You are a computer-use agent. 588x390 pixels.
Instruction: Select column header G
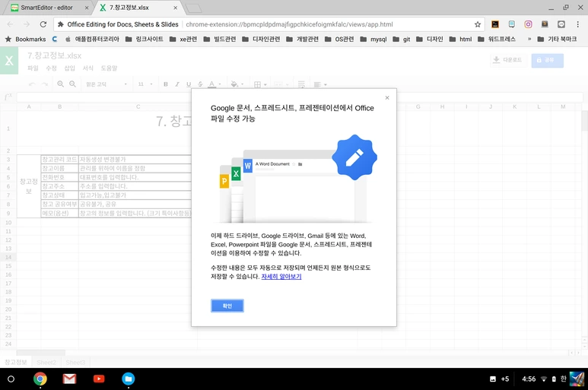coord(418,106)
